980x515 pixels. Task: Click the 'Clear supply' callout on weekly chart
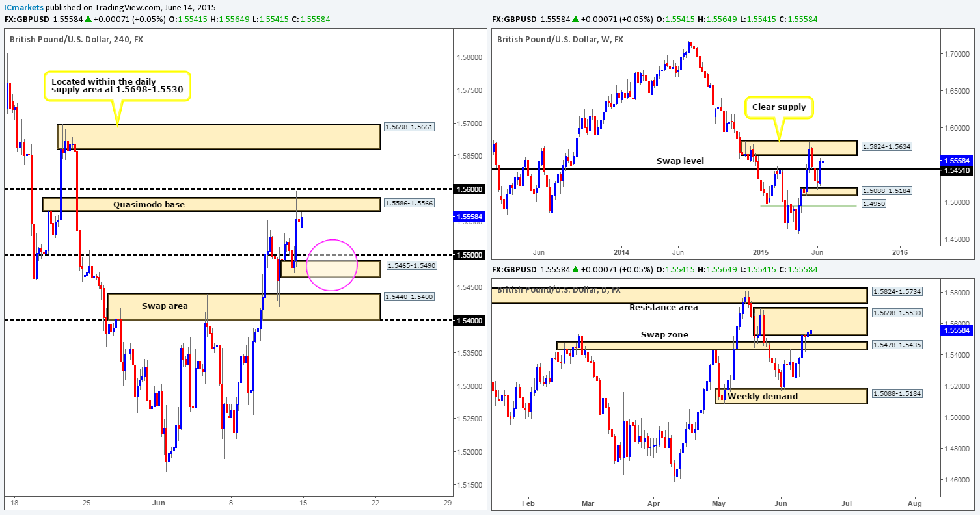pyautogui.click(x=780, y=107)
